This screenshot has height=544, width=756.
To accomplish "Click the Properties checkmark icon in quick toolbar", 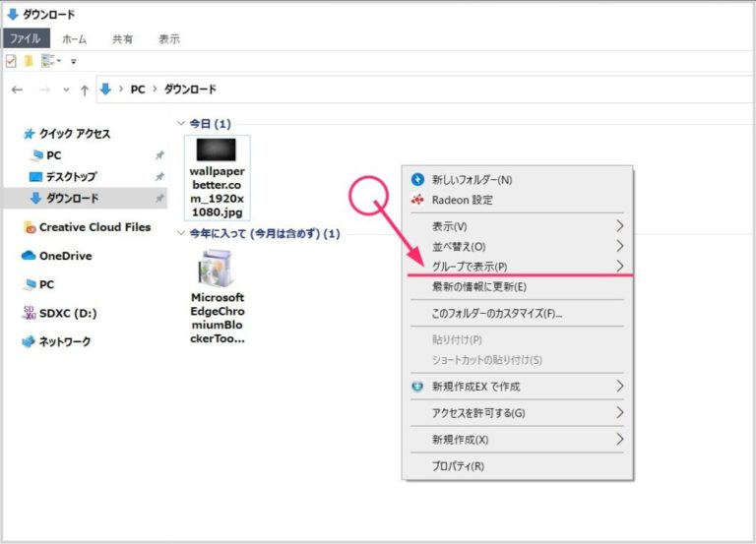I will [x=11, y=61].
